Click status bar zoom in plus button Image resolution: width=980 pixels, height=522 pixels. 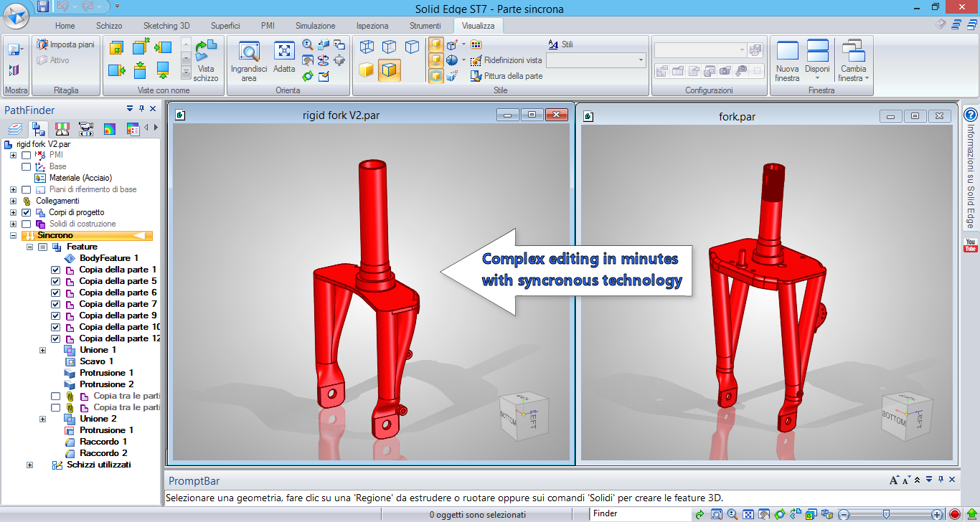[x=937, y=514]
